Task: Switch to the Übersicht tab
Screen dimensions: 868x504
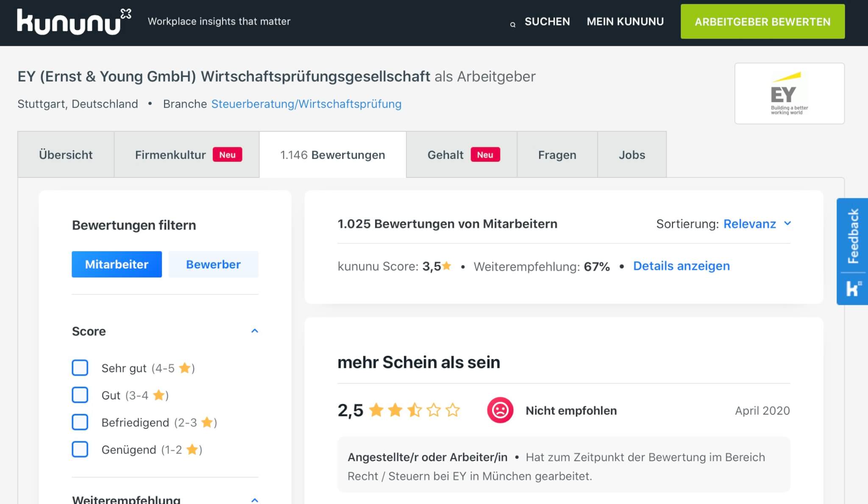Action: tap(66, 155)
